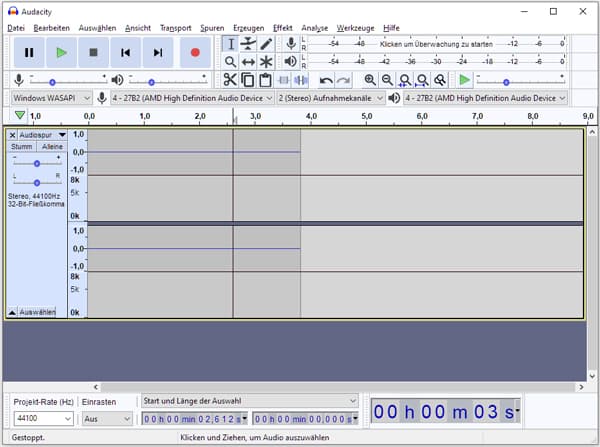The width and height of the screenshot is (600, 447).
Task: Open the Werkzeuge menu
Action: coord(355,28)
